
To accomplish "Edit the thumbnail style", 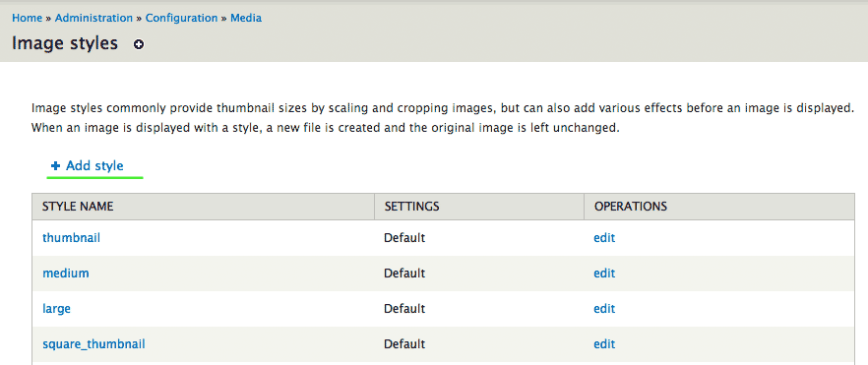I will [604, 238].
